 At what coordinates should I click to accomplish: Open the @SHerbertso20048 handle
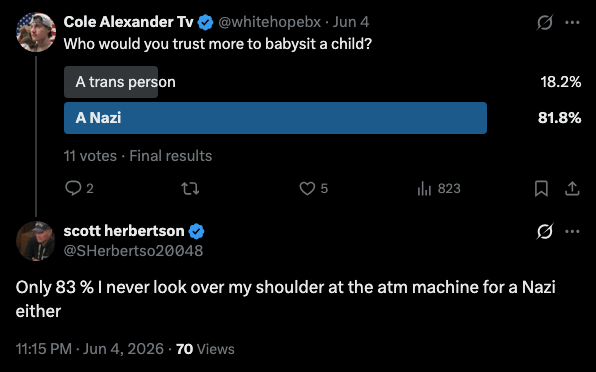click(133, 250)
